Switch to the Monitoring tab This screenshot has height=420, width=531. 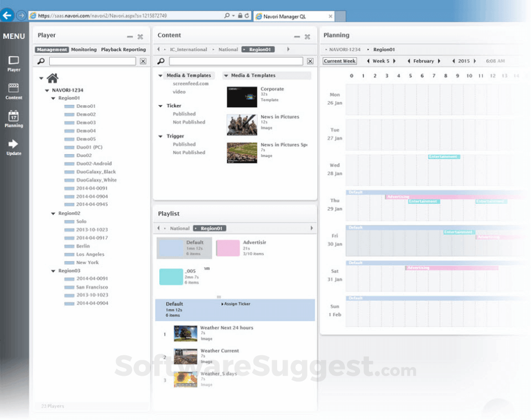84,49
